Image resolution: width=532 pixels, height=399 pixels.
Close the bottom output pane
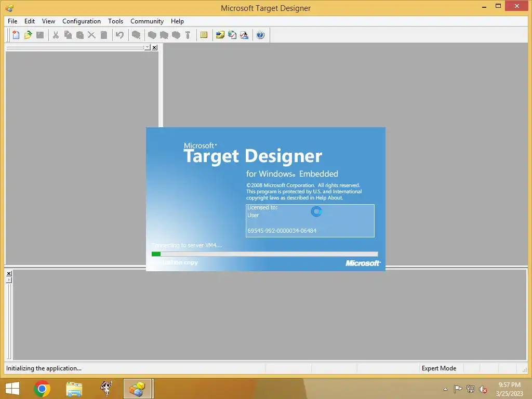click(9, 273)
